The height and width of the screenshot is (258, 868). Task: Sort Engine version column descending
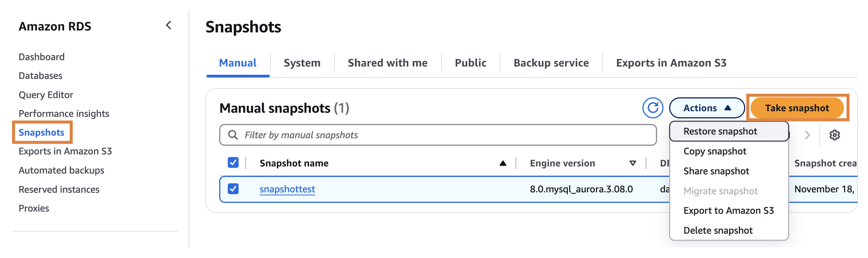633,163
